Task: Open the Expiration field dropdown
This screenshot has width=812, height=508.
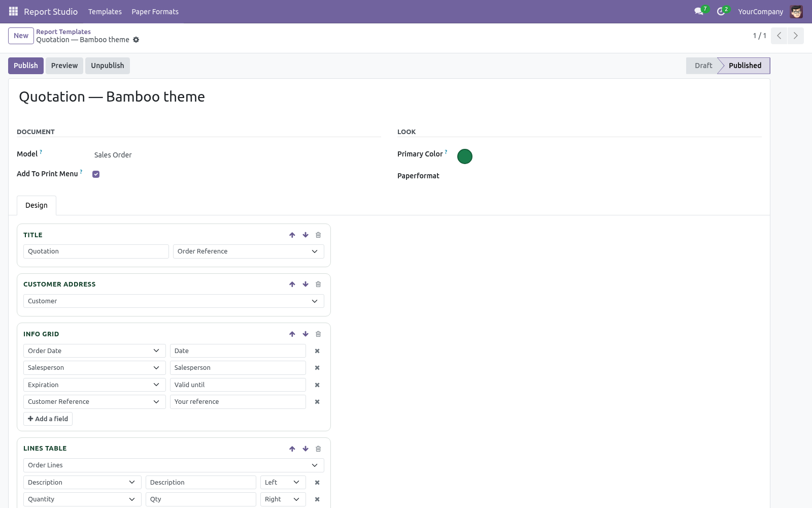Action: click(x=94, y=385)
